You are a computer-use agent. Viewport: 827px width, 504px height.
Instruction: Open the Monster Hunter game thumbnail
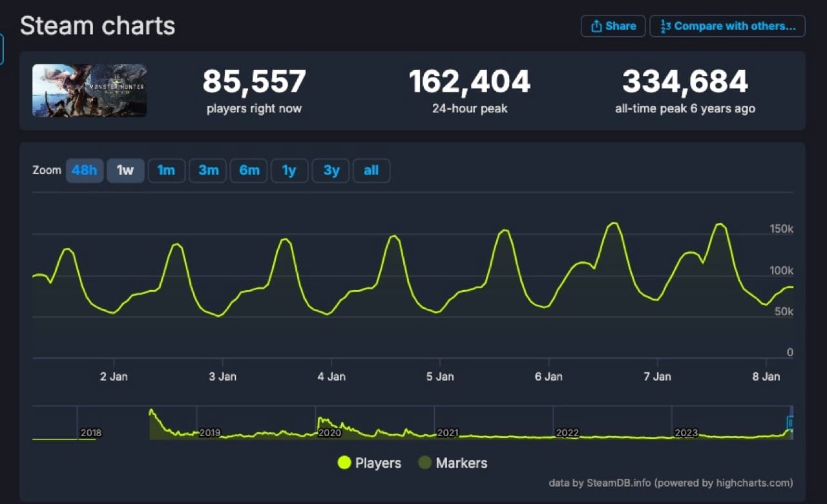tap(90, 90)
